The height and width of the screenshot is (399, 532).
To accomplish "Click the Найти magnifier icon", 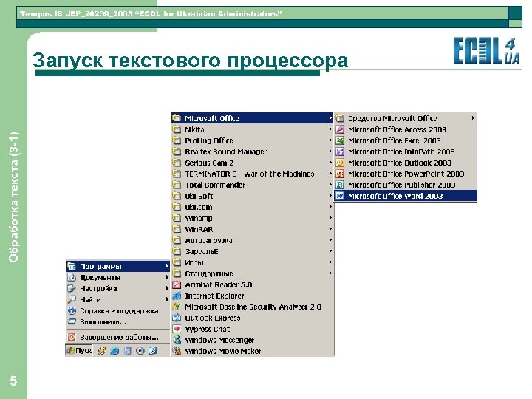I will 72,299.
